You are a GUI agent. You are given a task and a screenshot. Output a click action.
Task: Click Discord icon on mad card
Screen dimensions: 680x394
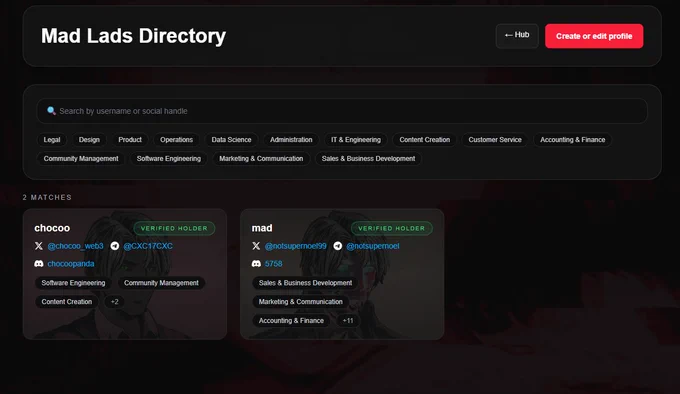pyautogui.click(x=256, y=264)
